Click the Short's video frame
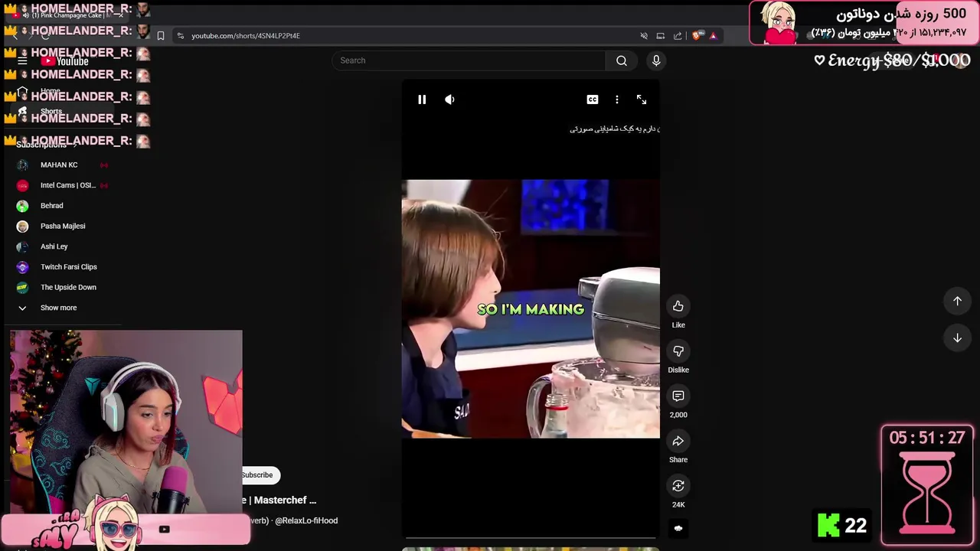 531,309
